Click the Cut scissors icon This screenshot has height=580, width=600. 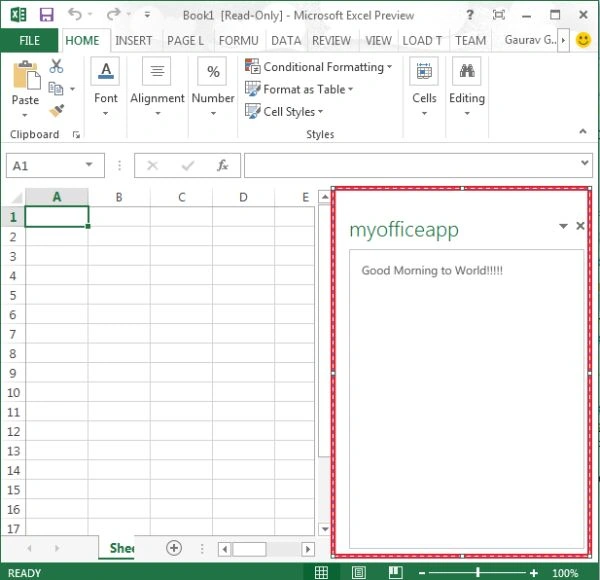[x=56, y=66]
